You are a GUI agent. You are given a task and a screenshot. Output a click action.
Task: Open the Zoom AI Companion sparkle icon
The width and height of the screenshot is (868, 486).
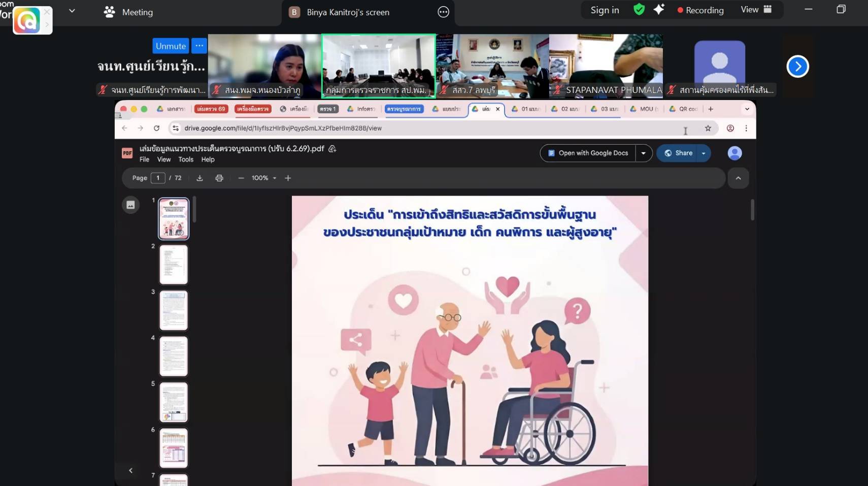659,10
